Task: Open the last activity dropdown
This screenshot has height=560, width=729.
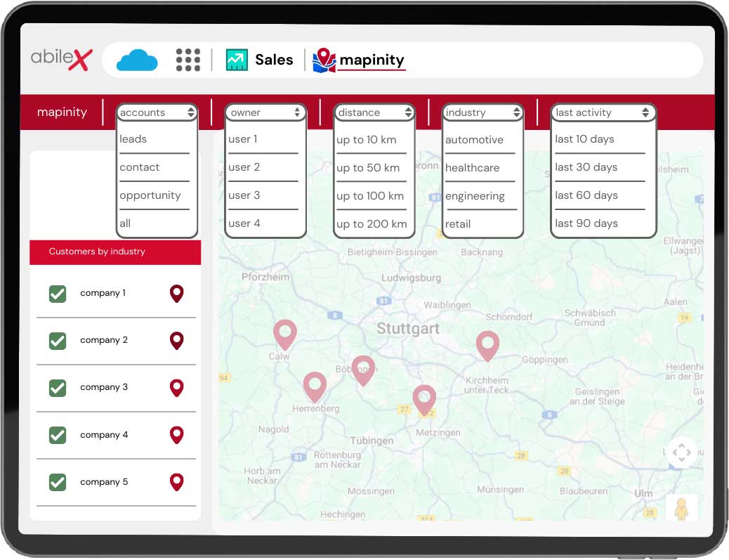Action: [x=603, y=112]
